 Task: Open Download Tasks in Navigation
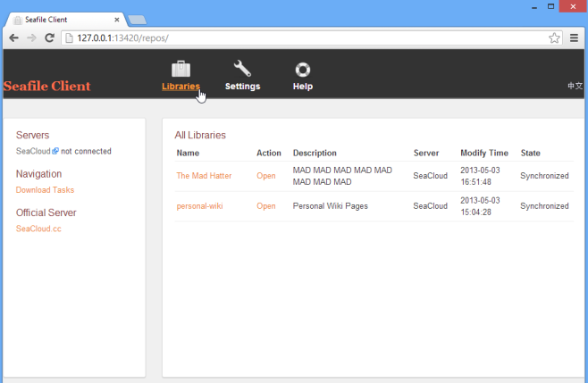(45, 190)
